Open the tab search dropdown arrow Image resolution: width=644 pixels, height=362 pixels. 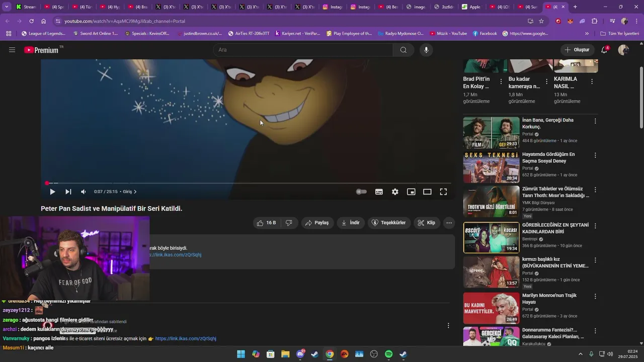[x=7, y=7]
